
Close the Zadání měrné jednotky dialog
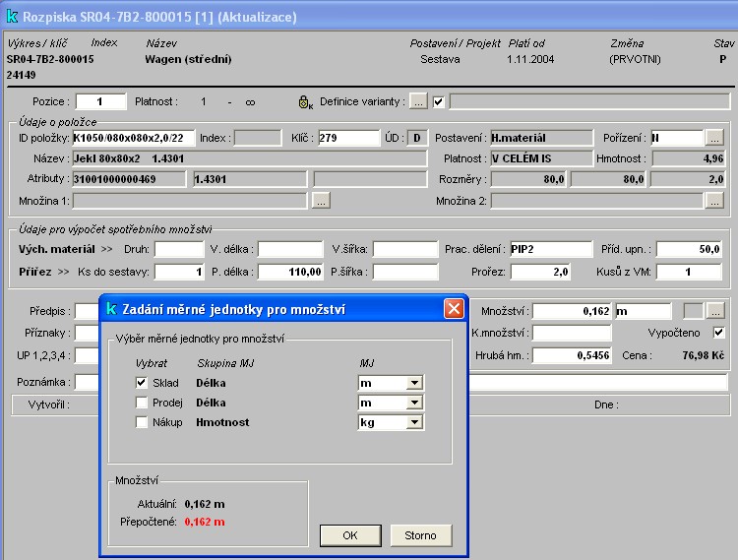point(454,309)
